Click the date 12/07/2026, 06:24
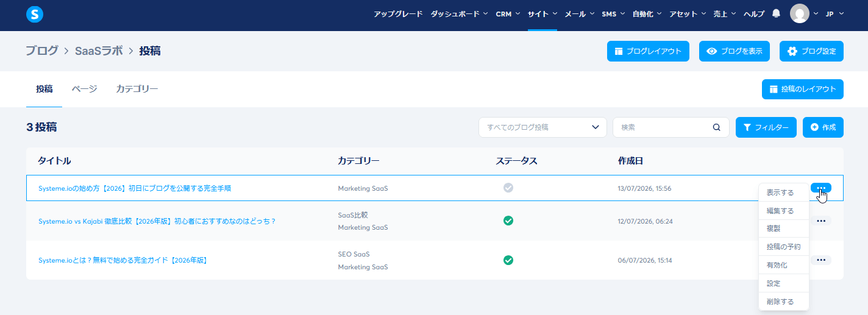 (x=645, y=221)
